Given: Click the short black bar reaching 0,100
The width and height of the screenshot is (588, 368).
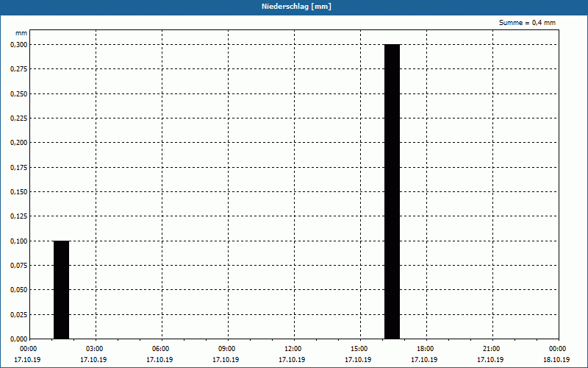Looking at the screenshot, I should click(62, 290).
